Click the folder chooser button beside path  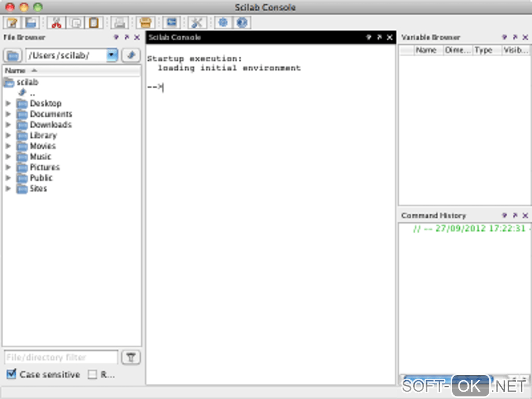13,55
